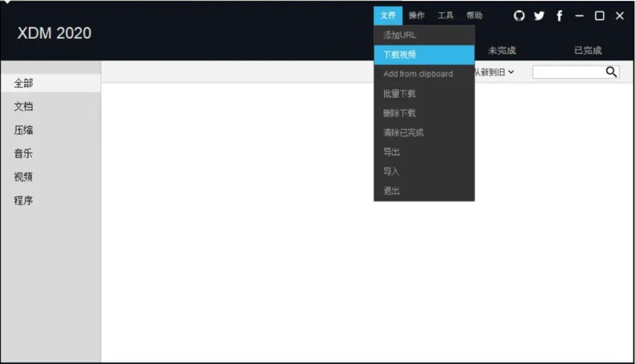The width and height of the screenshot is (635, 364).
Task: Select the 全部 category
Action: click(51, 83)
